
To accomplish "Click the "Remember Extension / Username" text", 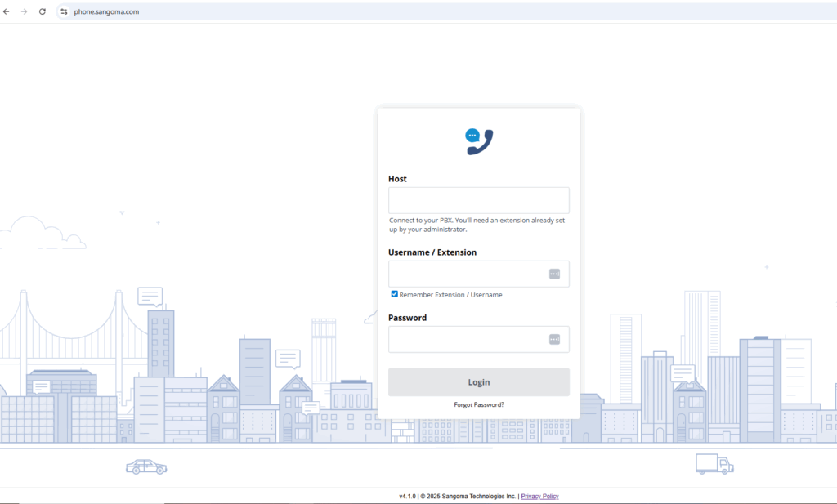I will point(450,294).
